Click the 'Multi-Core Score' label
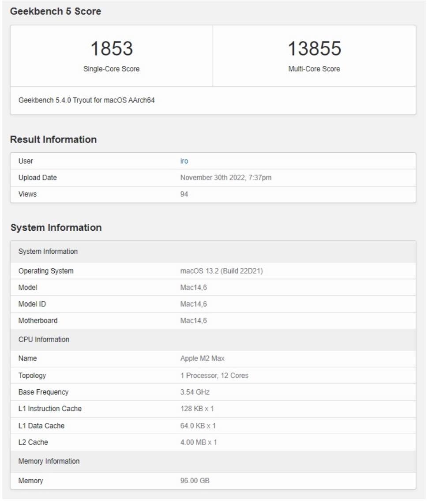428x504 pixels. (x=314, y=69)
